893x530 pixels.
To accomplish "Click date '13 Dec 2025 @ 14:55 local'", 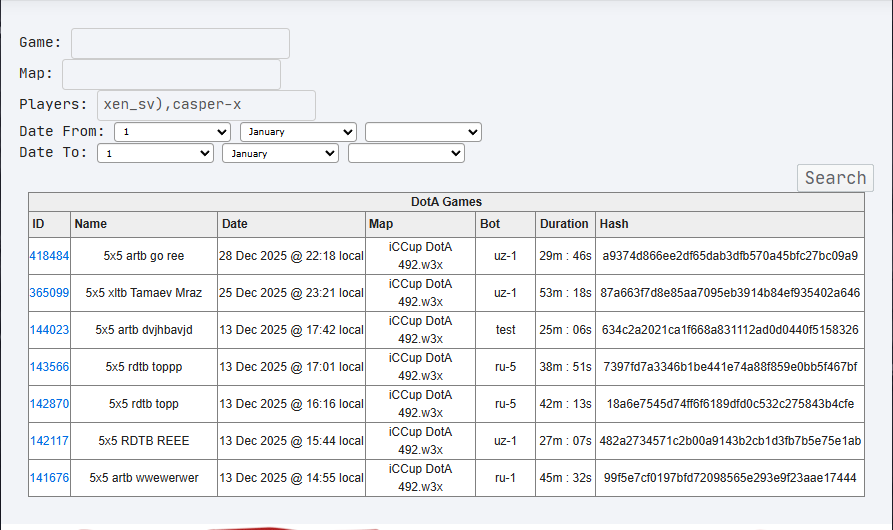I will click(x=292, y=478).
